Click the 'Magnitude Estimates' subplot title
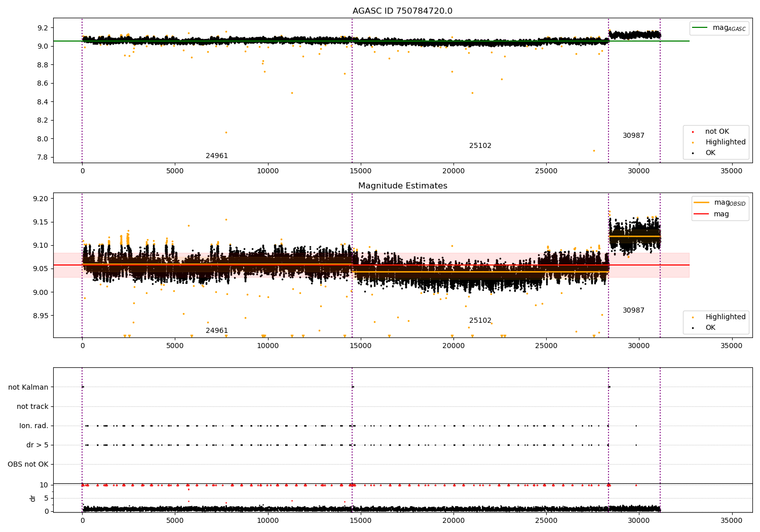Image resolution: width=760 pixels, height=532 pixels. [x=402, y=186]
